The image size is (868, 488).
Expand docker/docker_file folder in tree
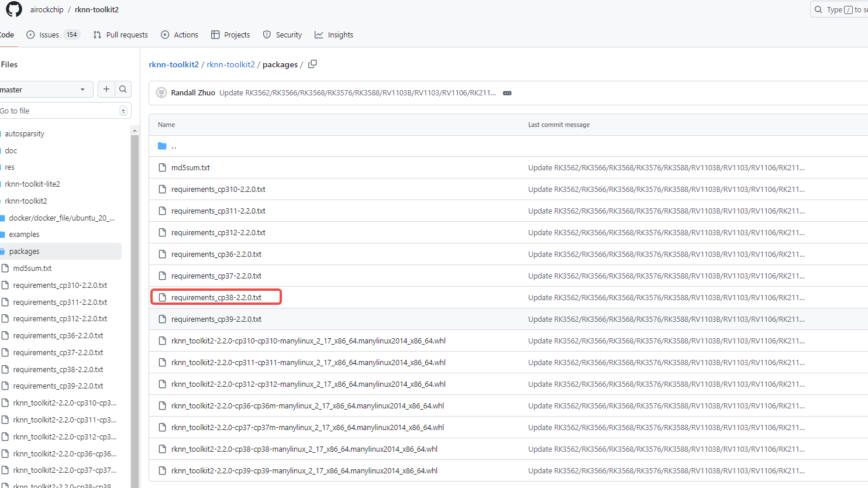61,218
